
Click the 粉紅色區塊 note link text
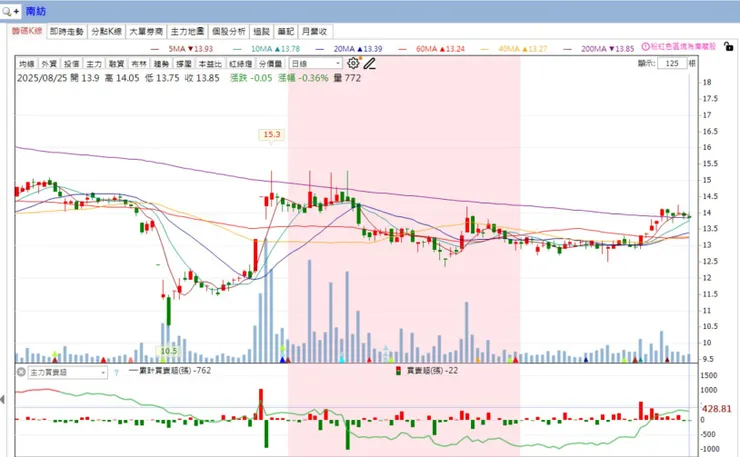pos(683,46)
